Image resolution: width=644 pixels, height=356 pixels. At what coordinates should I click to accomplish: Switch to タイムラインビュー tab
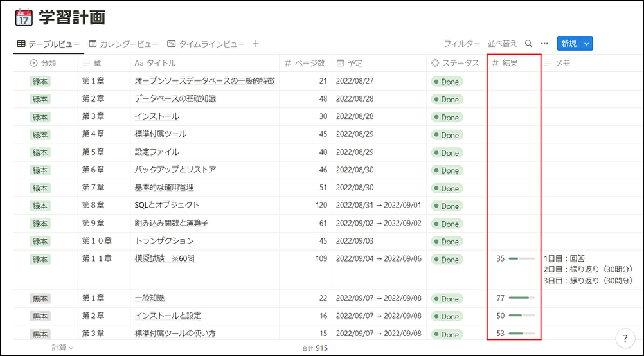(x=206, y=44)
